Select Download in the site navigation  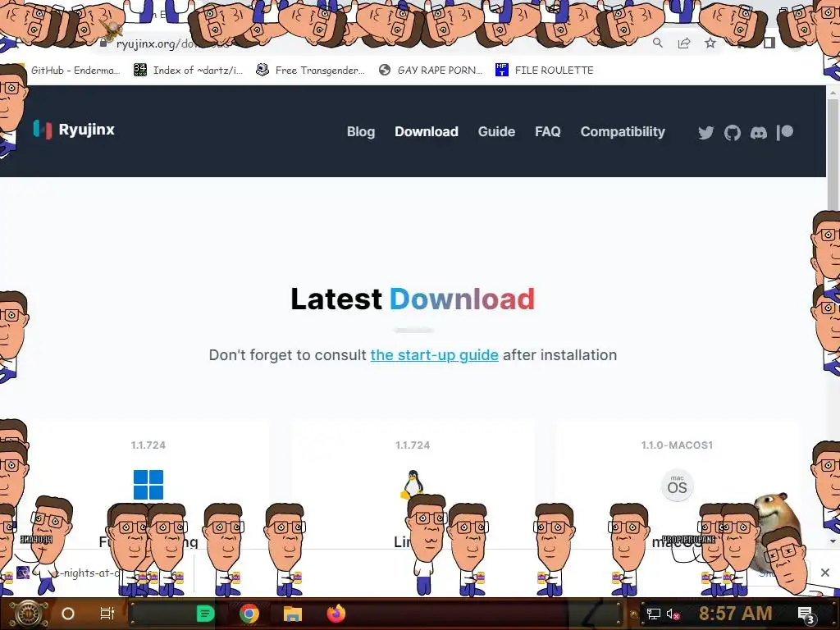tap(427, 132)
